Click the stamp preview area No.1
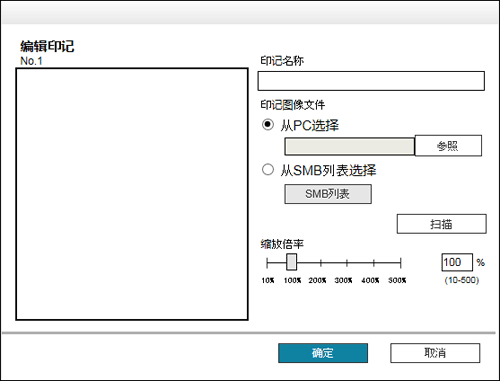The height and width of the screenshot is (381, 500). coord(132,194)
